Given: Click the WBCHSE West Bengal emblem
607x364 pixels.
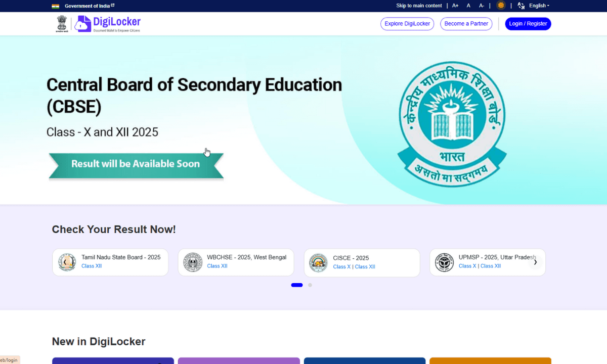Looking at the screenshot, I should click(193, 262).
